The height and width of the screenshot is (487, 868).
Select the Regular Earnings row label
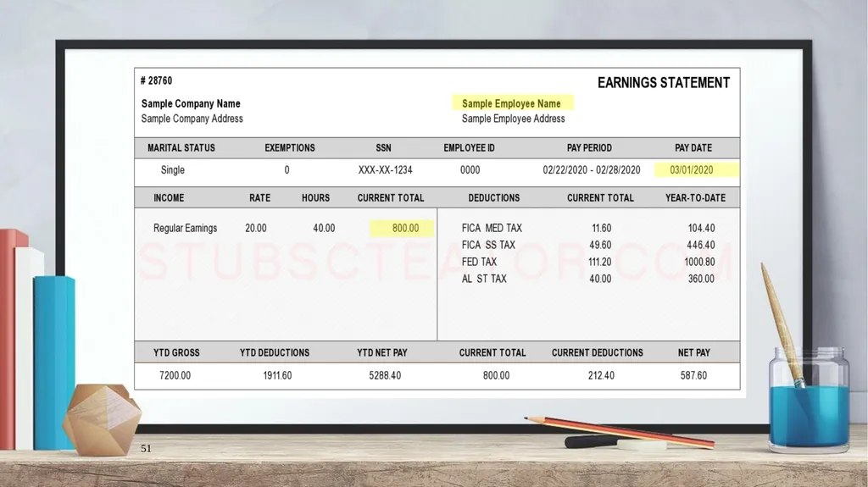click(185, 228)
